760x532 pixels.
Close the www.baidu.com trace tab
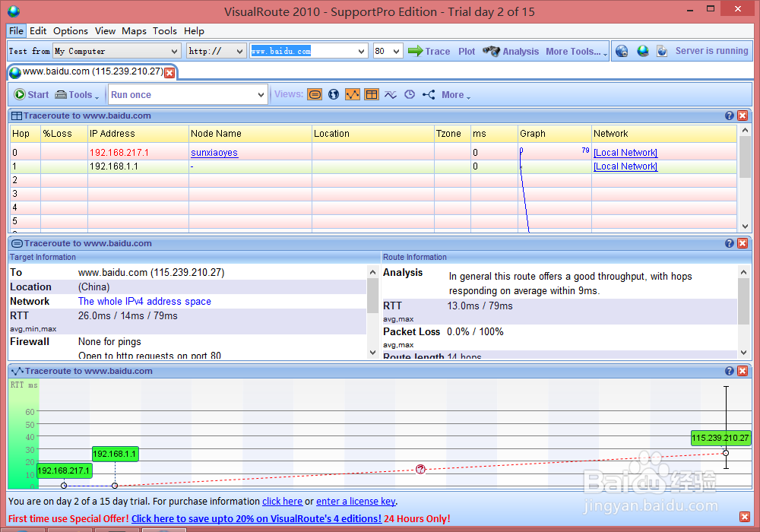[169, 73]
